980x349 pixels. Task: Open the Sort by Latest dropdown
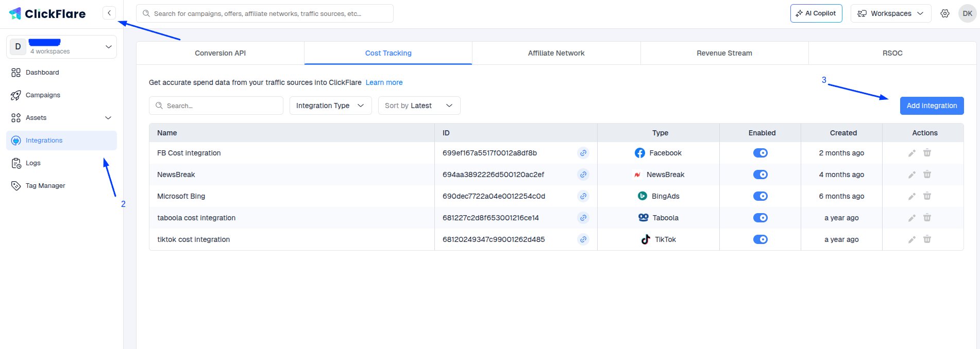tap(419, 106)
